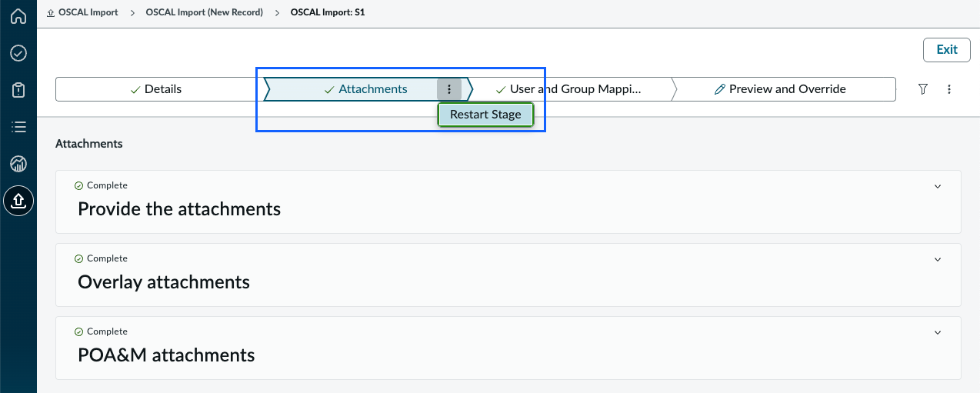Screen dimensions: 980x393
Task: Expand the Provide the attachments chevron
Action: (x=938, y=186)
